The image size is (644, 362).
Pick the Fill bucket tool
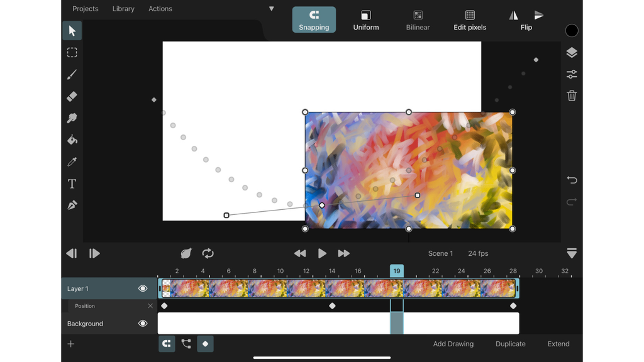pos(72,140)
